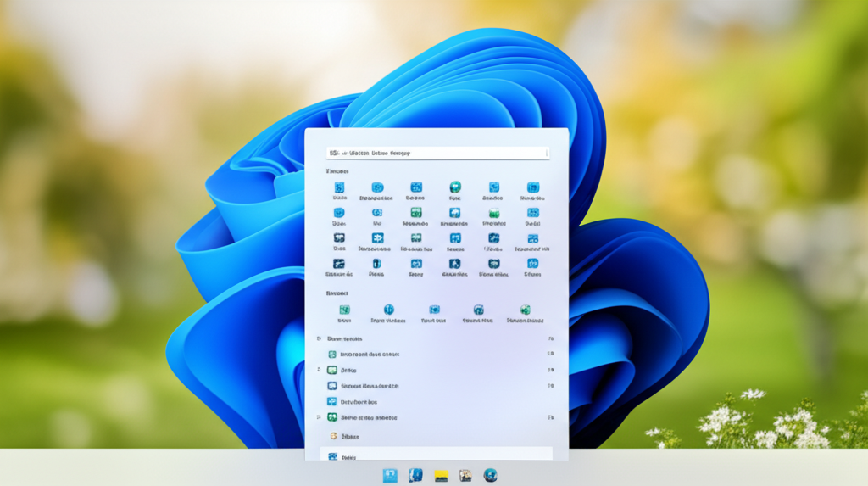Open the last pinned app in the top row

[x=532, y=187]
